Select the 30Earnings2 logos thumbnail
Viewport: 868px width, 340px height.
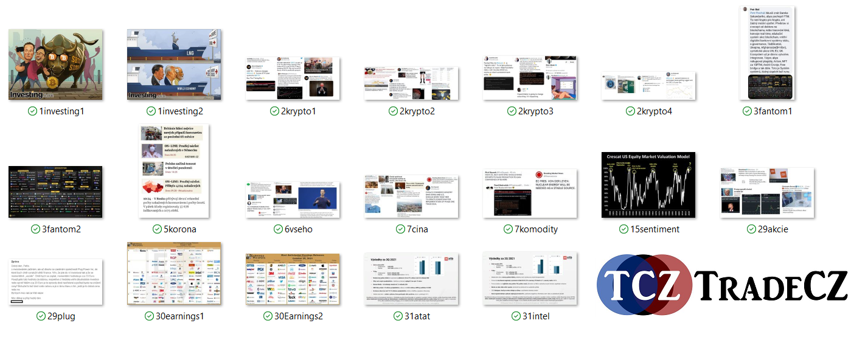pyautogui.click(x=293, y=279)
